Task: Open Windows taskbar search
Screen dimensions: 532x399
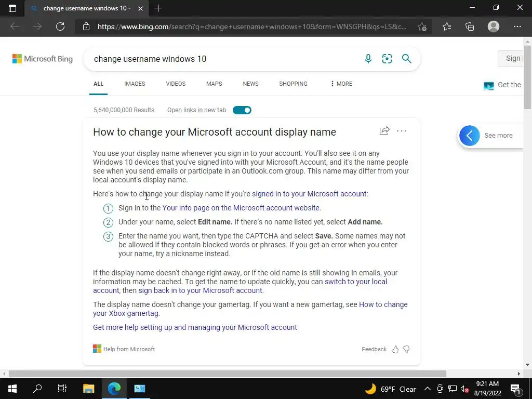Action: [x=37, y=389]
